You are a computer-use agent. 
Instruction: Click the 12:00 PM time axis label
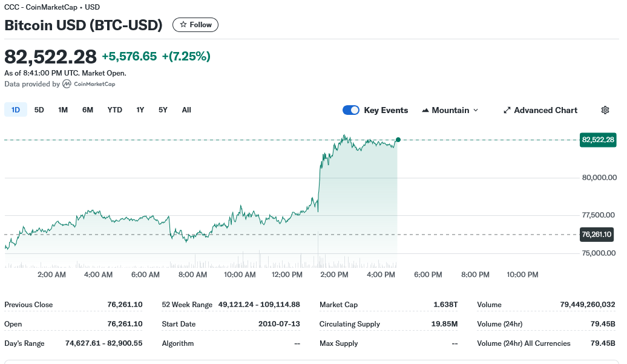[x=287, y=275]
